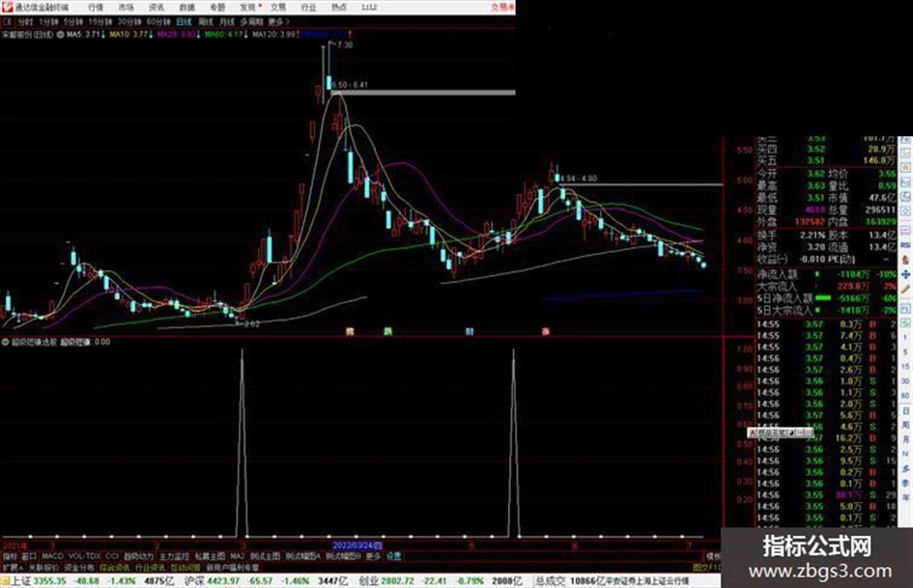
Task: Click the 换手 2.21% value
Action: click(x=813, y=236)
